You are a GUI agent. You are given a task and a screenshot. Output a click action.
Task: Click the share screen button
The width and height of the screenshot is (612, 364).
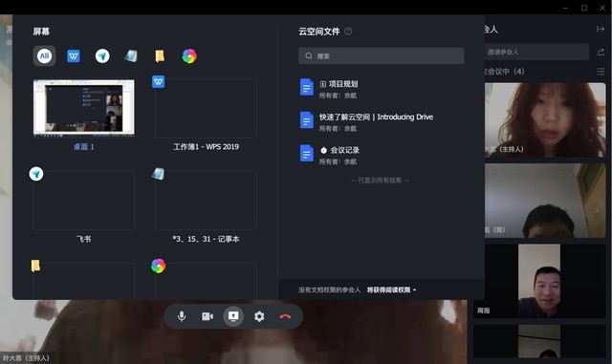click(233, 316)
